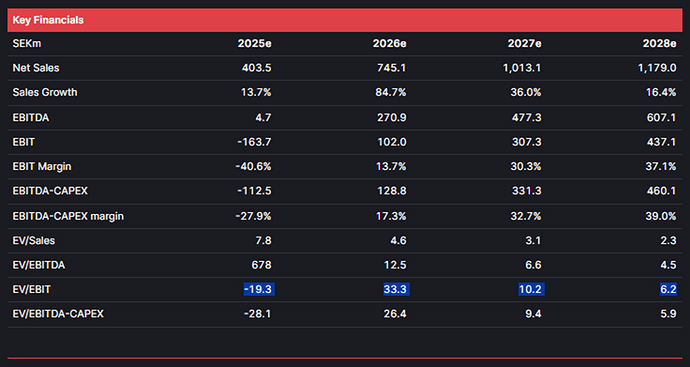Click EBITDA value 607.1
Image resolution: width=690 pixels, height=367 pixels.
pyautogui.click(x=661, y=117)
